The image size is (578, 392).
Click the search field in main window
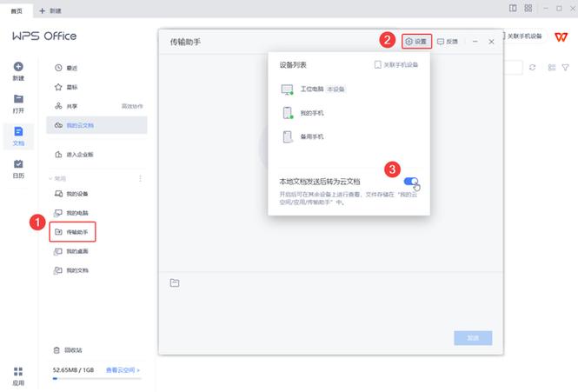(513, 68)
